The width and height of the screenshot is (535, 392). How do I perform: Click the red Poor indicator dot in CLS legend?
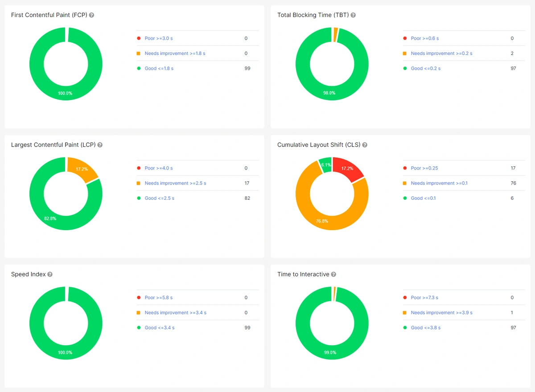405,168
